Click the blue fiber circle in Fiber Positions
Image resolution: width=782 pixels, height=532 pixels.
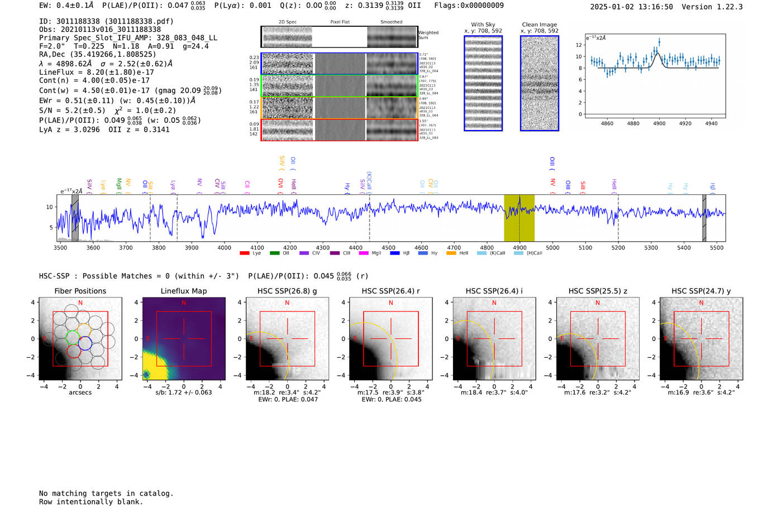(x=85, y=343)
